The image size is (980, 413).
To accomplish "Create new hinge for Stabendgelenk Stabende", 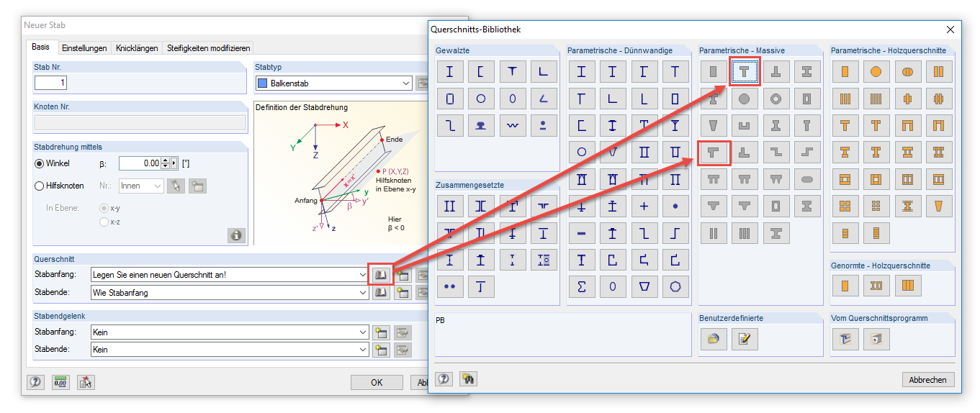I will point(380,350).
